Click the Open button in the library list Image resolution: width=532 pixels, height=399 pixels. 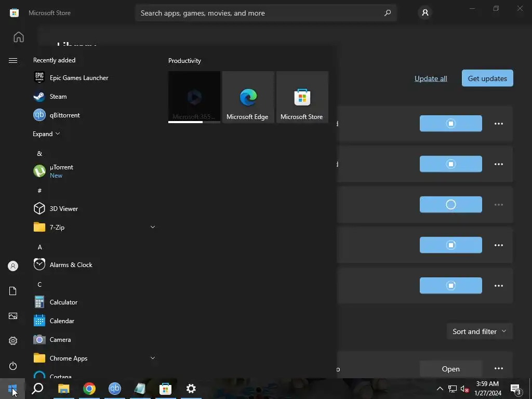[x=450, y=369]
